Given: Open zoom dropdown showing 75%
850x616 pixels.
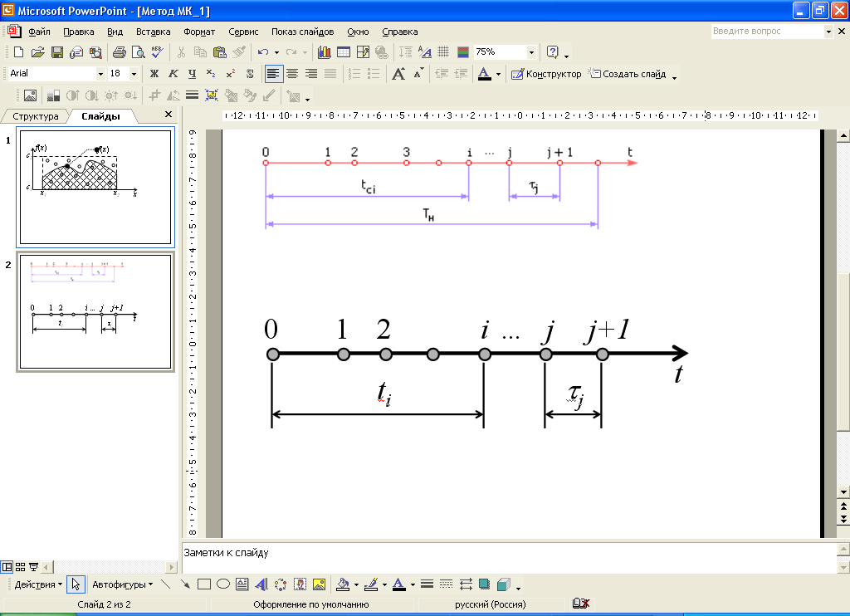Looking at the screenshot, I should pyautogui.click(x=531, y=52).
